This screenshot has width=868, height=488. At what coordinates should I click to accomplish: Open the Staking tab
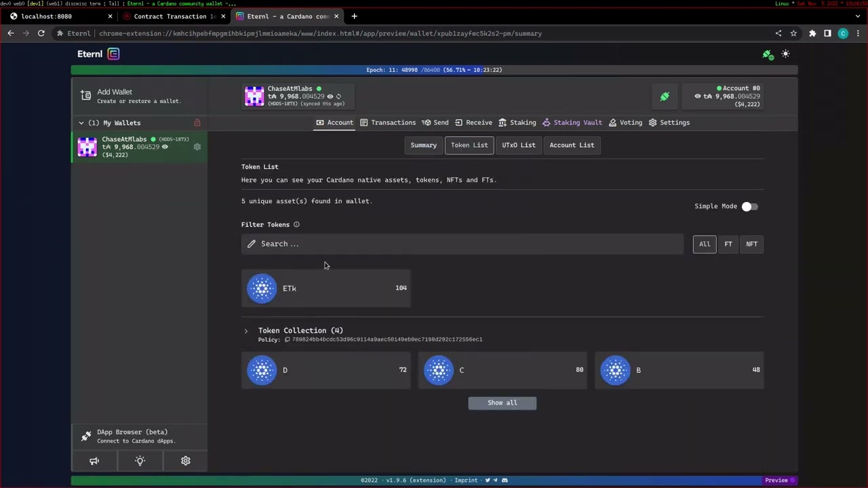pyautogui.click(x=517, y=123)
